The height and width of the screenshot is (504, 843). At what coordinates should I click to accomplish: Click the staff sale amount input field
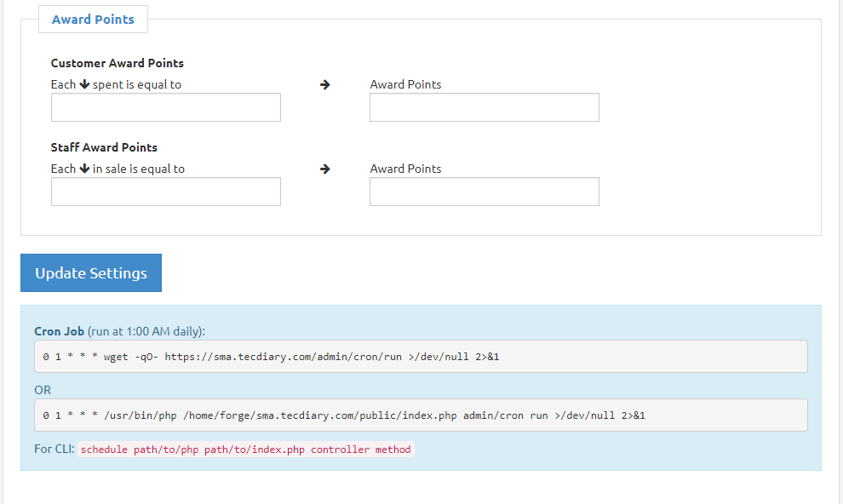(x=165, y=191)
